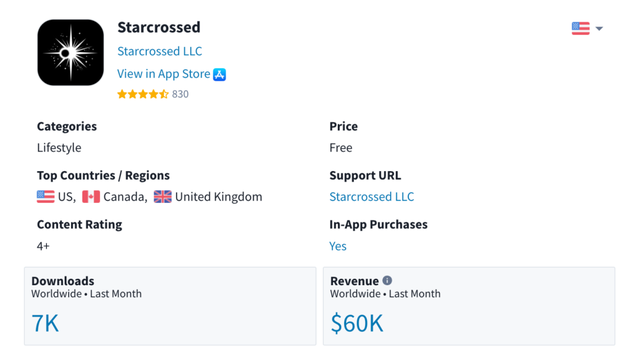
Task: Click the Starcrossed app title
Action: pyautogui.click(x=159, y=27)
